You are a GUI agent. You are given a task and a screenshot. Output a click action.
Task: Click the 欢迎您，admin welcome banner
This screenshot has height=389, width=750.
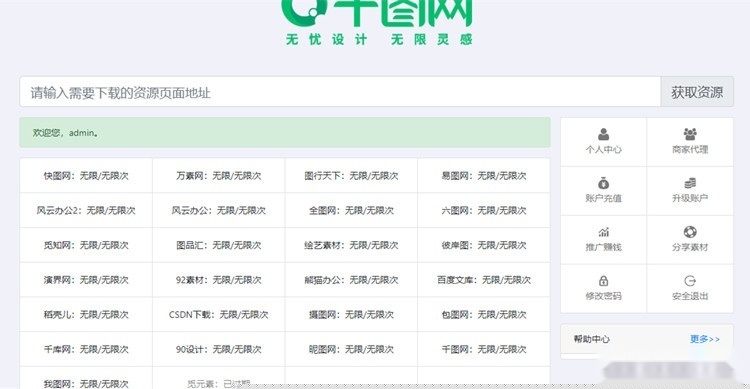285,133
